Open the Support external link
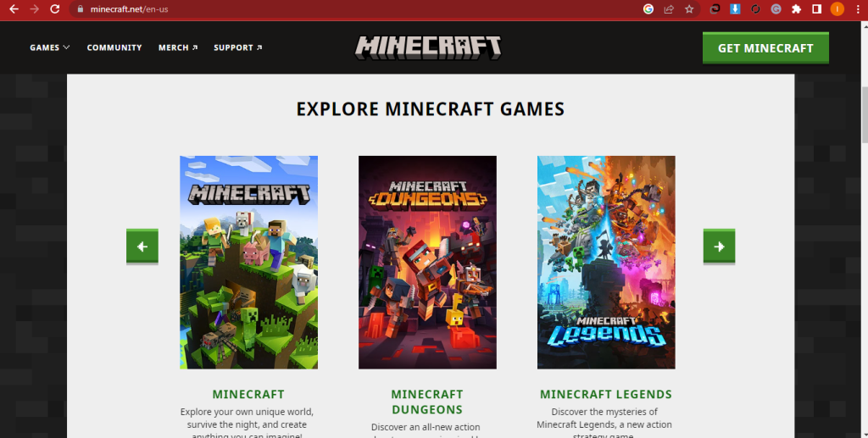The image size is (868, 438). pyautogui.click(x=238, y=47)
